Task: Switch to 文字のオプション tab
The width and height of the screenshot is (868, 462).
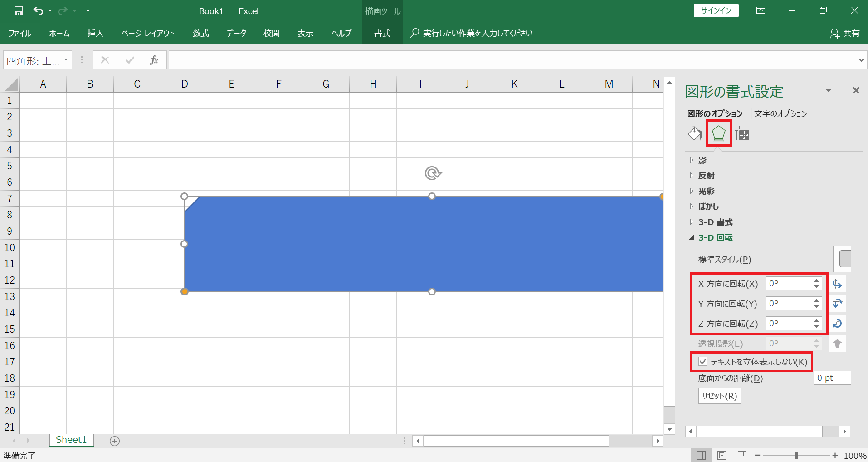Action: 780,113
